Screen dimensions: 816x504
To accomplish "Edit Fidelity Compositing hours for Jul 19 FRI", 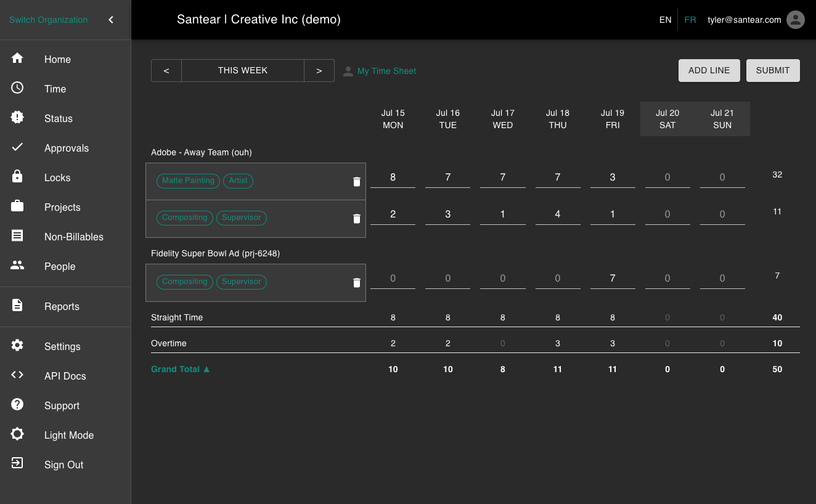I will 613,278.
